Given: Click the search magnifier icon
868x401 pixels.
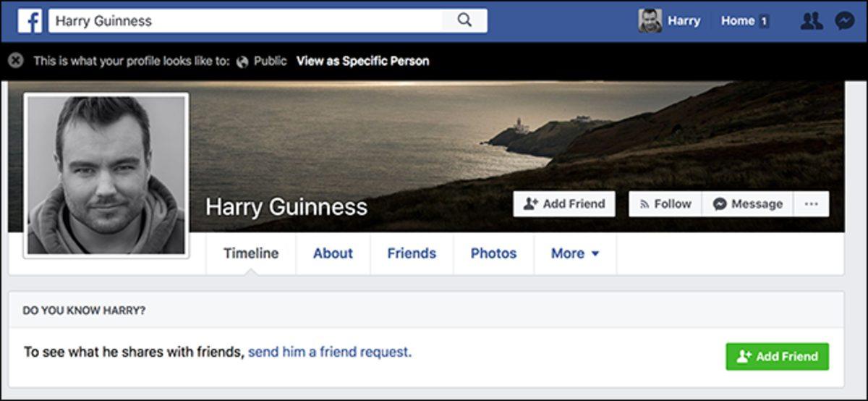Looking at the screenshot, I should [464, 20].
